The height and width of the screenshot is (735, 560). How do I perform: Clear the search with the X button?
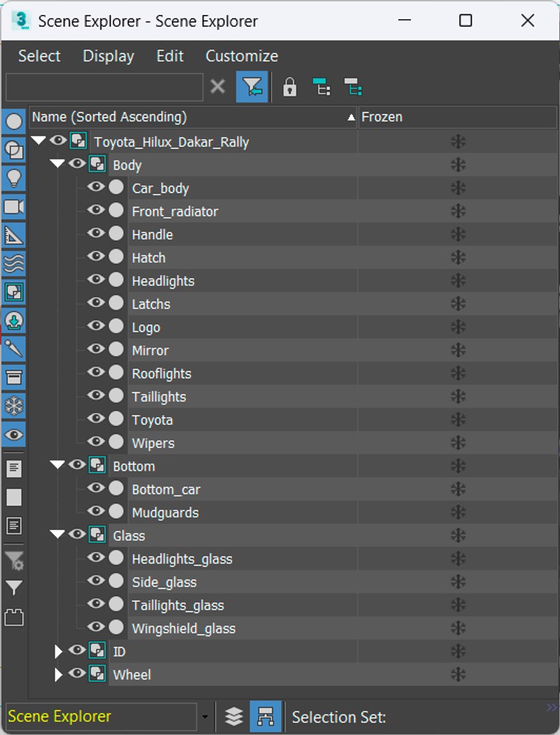click(x=218, y=86)
